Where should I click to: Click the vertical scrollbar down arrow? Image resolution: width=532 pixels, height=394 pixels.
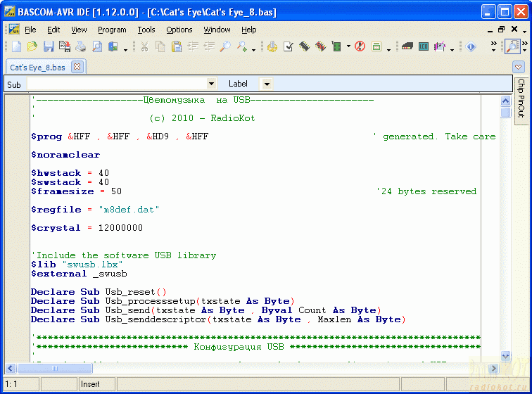(505, 356)
